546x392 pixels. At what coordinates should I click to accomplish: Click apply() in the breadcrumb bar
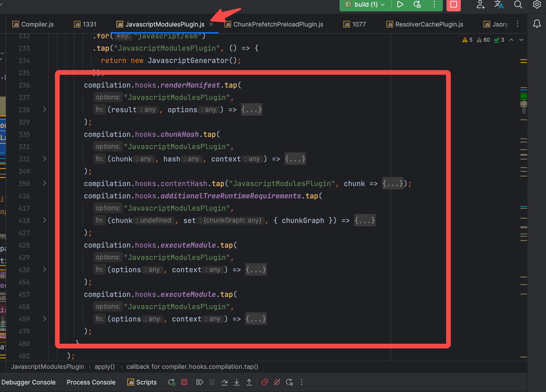[x=104, y=366]
